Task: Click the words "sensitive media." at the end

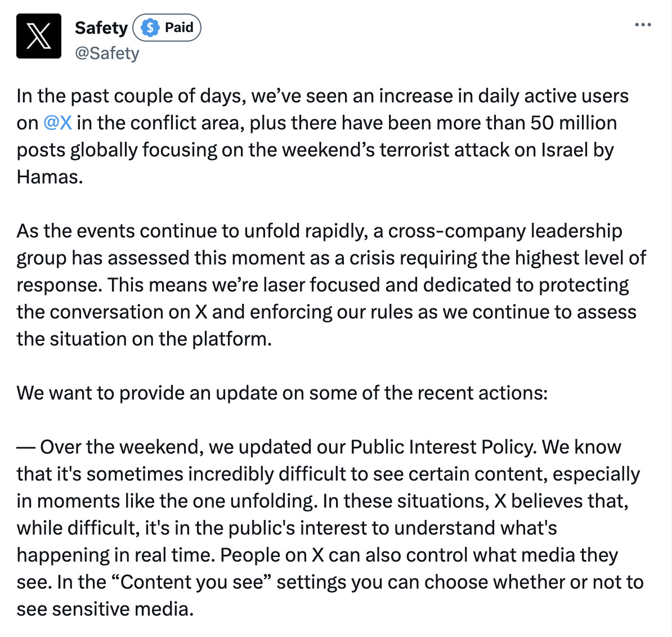Action: (123, 609)
